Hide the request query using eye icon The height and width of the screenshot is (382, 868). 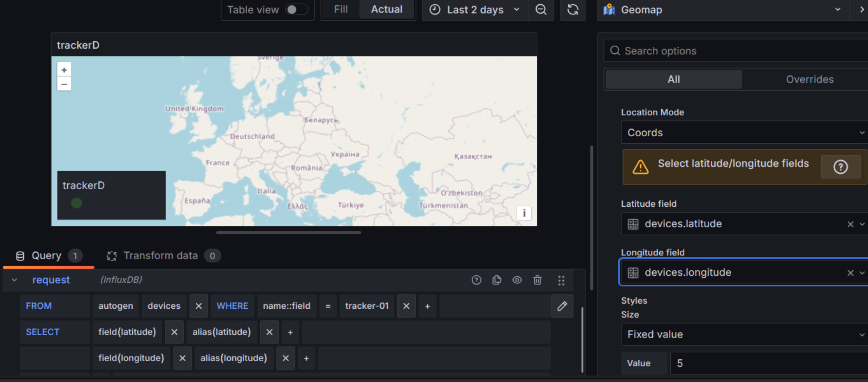pyautogui.click(x=517, y=280)
